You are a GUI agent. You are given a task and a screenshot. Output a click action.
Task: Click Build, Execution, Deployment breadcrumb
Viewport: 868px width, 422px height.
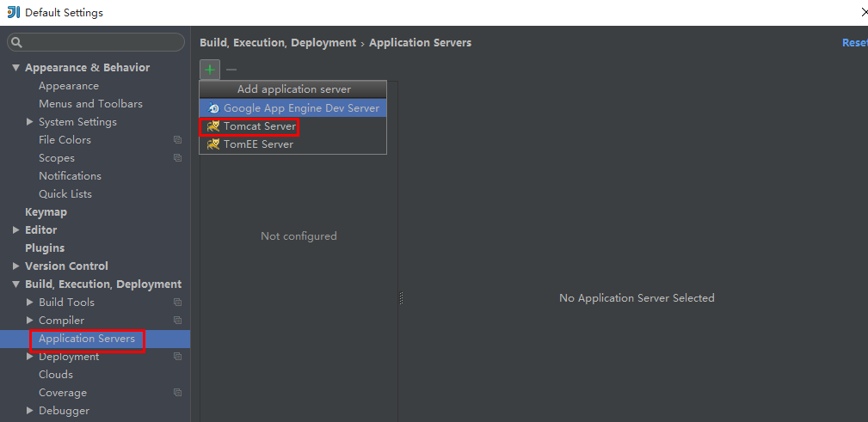pos(278,43)
